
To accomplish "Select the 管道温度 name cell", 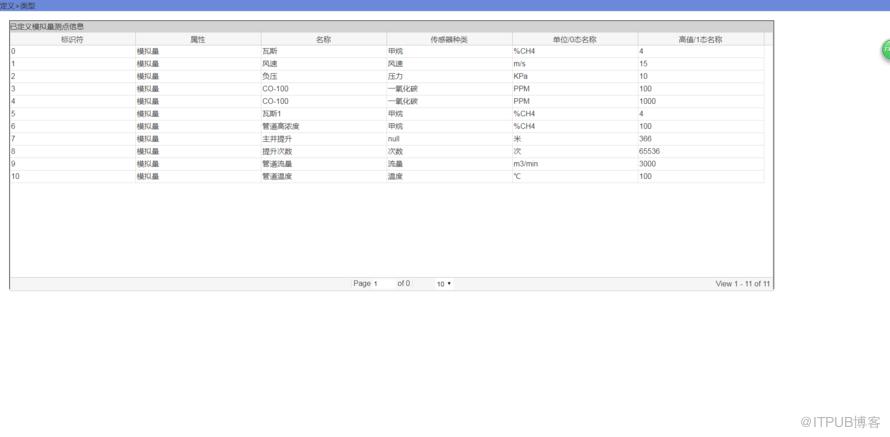I will click(324, 176).
